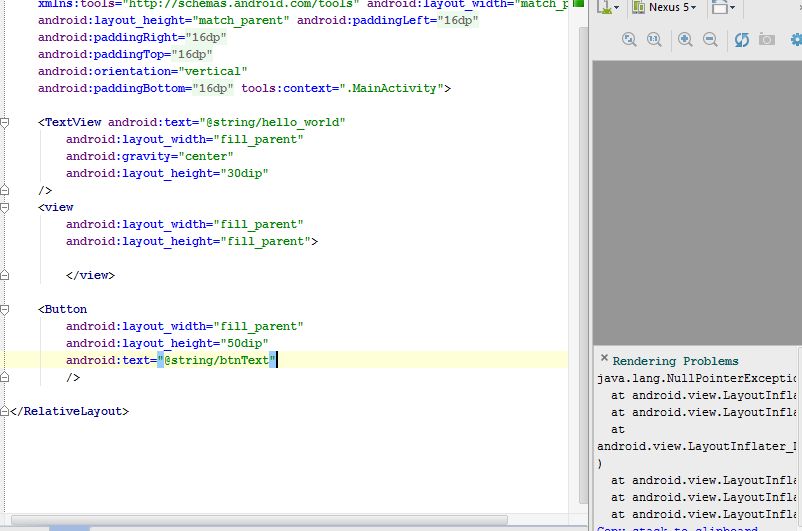Click the Button's 'layout_width="fill_parent"' line
This screenshot has height=531, width=802.
tap(185, 326)
